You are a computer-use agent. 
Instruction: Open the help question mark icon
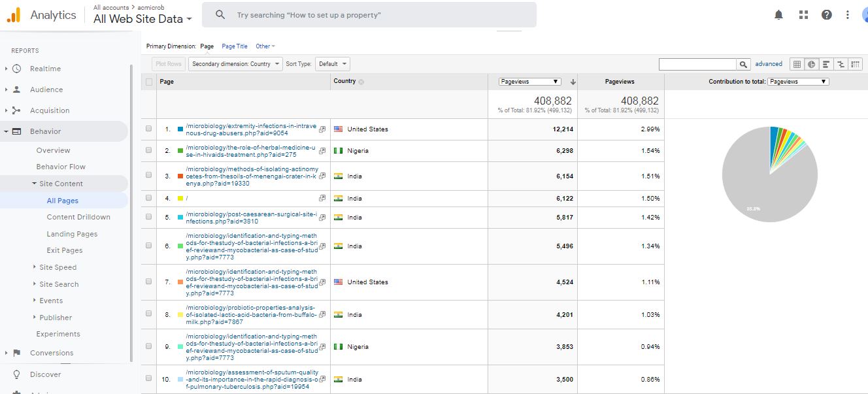(x=827, y=14)
